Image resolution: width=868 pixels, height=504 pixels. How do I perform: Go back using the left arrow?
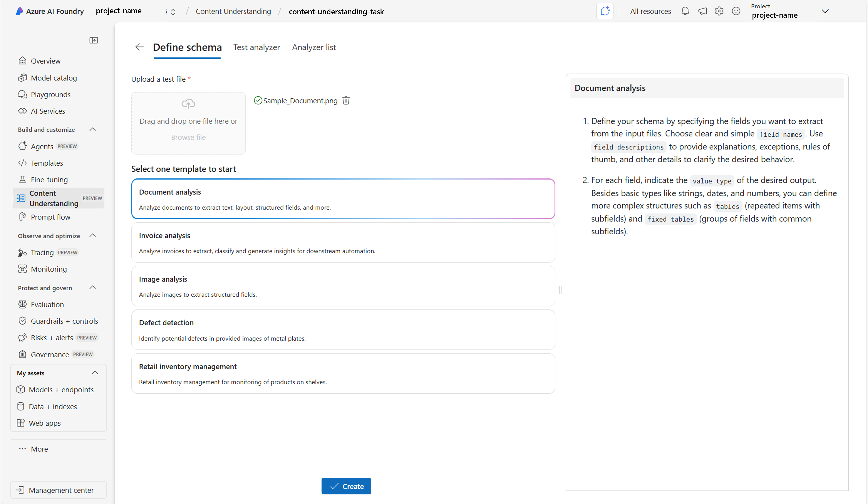coord(139,47)
